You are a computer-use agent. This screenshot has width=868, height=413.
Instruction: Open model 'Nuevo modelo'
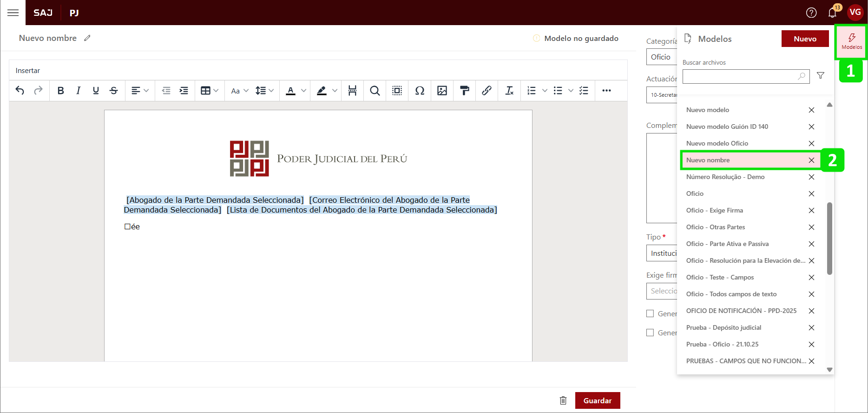708,110
